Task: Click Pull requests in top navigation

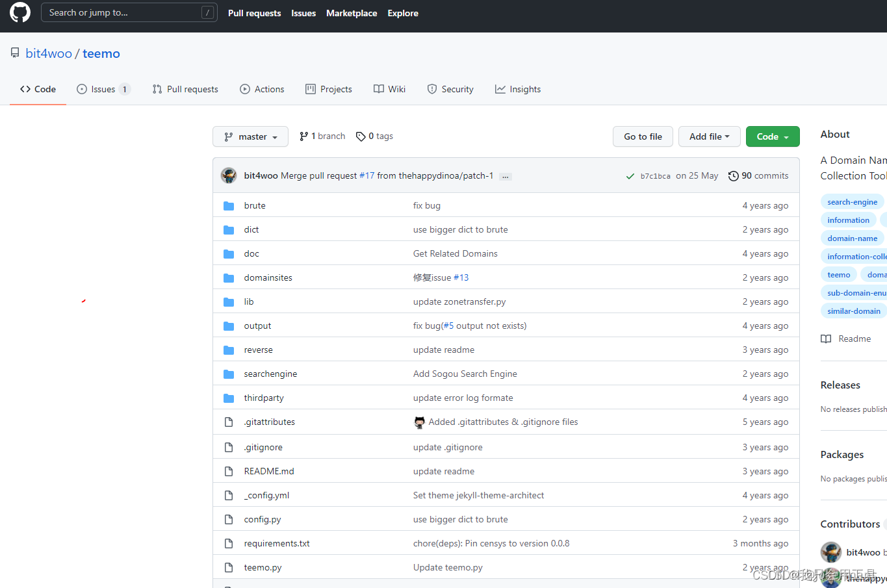Action: click(x=255, y=13)
